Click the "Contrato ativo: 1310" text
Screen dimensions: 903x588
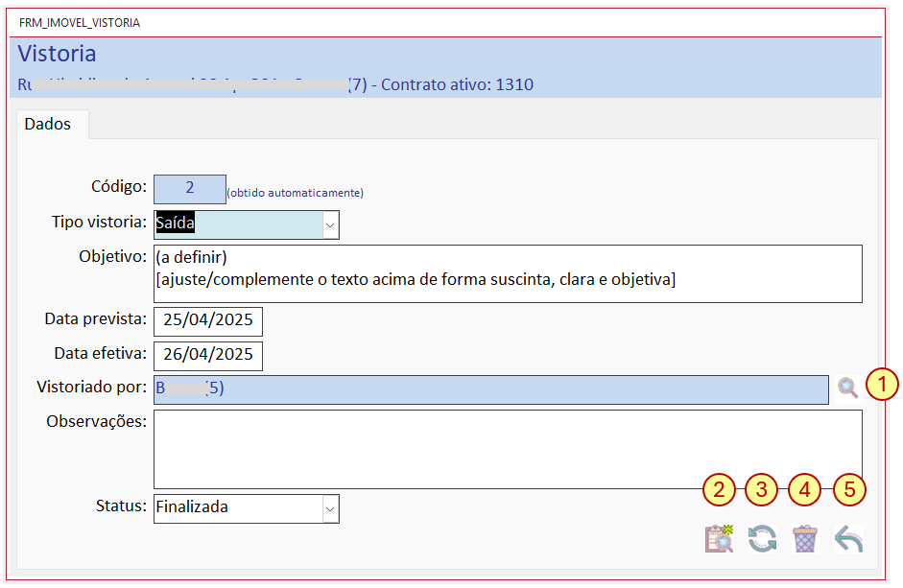coord(458,84)
